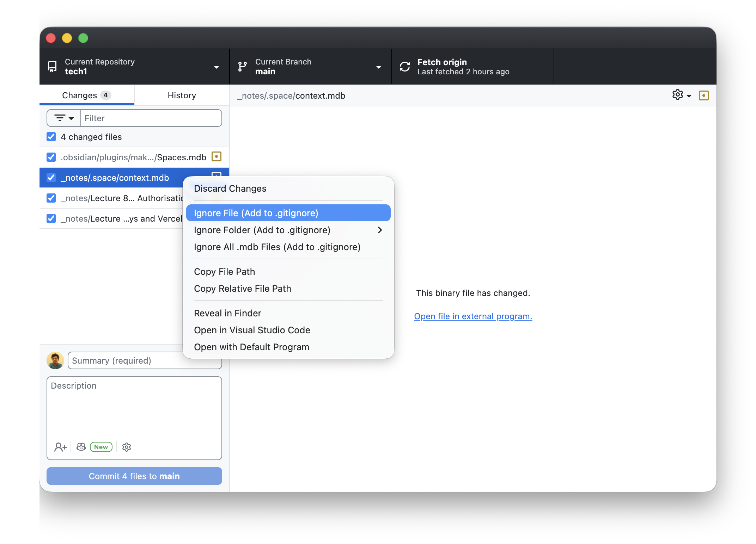Viewport: 756px width, 544px height.
Task: Toggle the '4 changed files' select-all checkbox
Action: [x=51, y=137]
